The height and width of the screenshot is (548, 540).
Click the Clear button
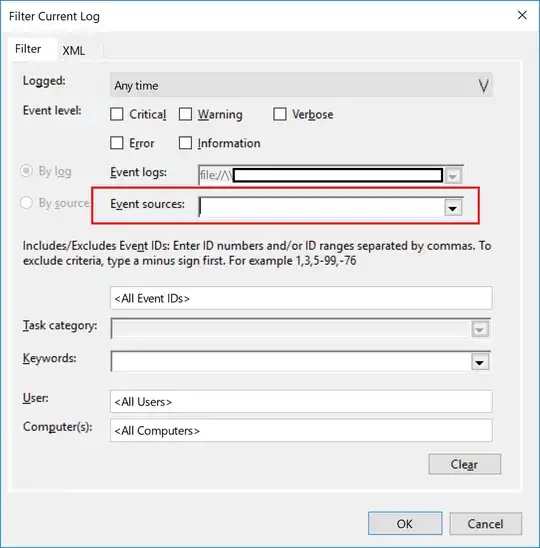tap(465, 464)
